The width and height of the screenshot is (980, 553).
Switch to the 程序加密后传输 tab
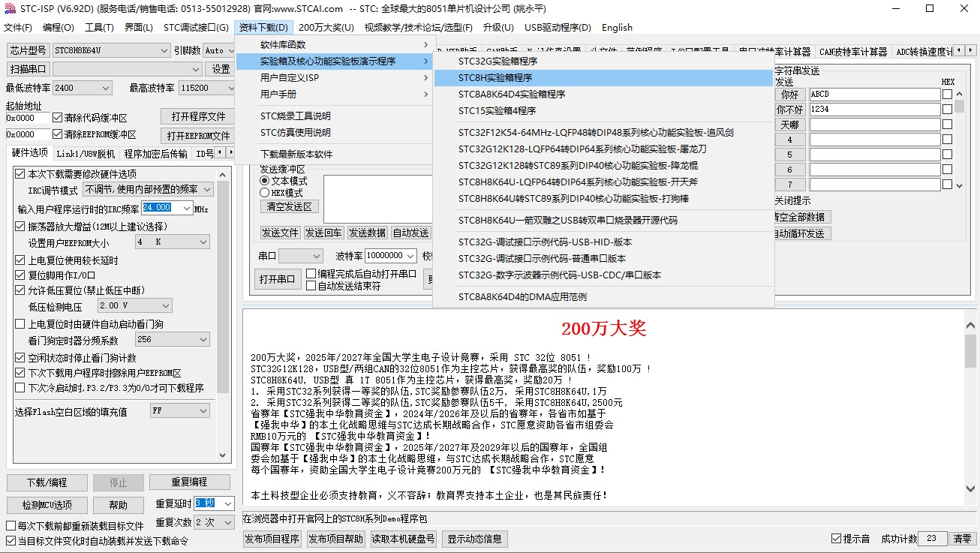[155, 154]
